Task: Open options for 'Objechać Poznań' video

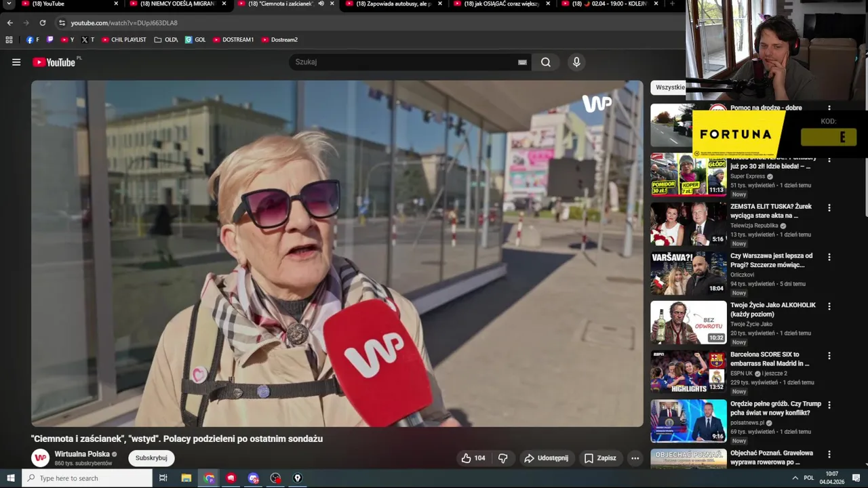Action: tap(829, 454)
